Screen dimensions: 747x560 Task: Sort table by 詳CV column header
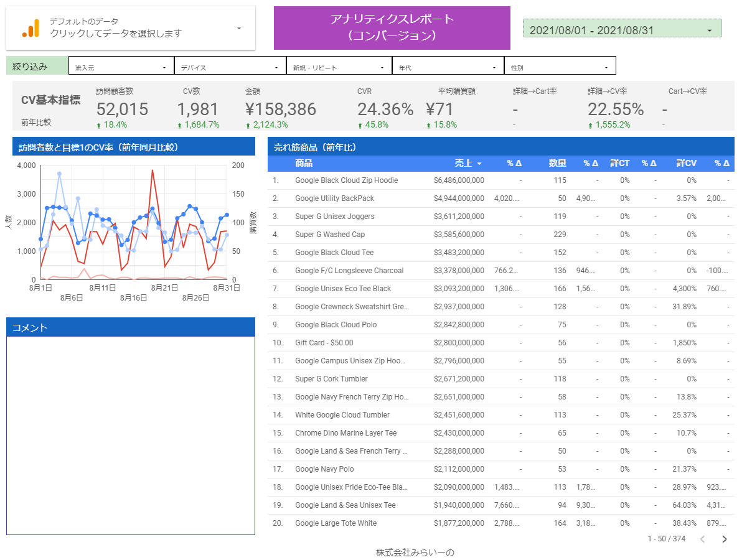click(687, 164)
